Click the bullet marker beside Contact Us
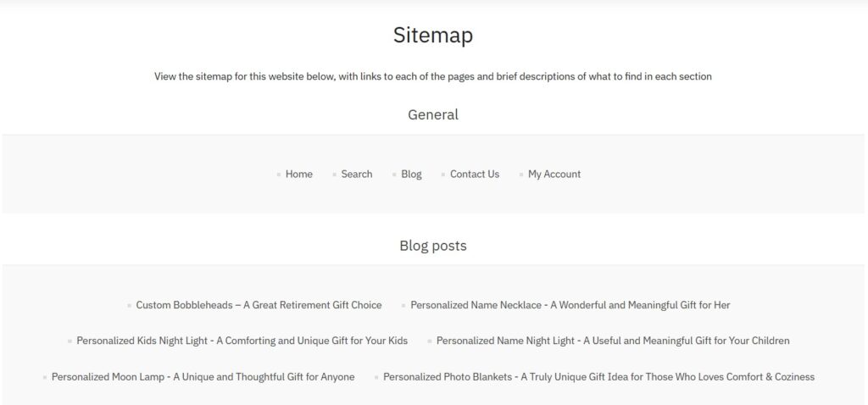The image size is (868, 405). [x=443, y=175]
